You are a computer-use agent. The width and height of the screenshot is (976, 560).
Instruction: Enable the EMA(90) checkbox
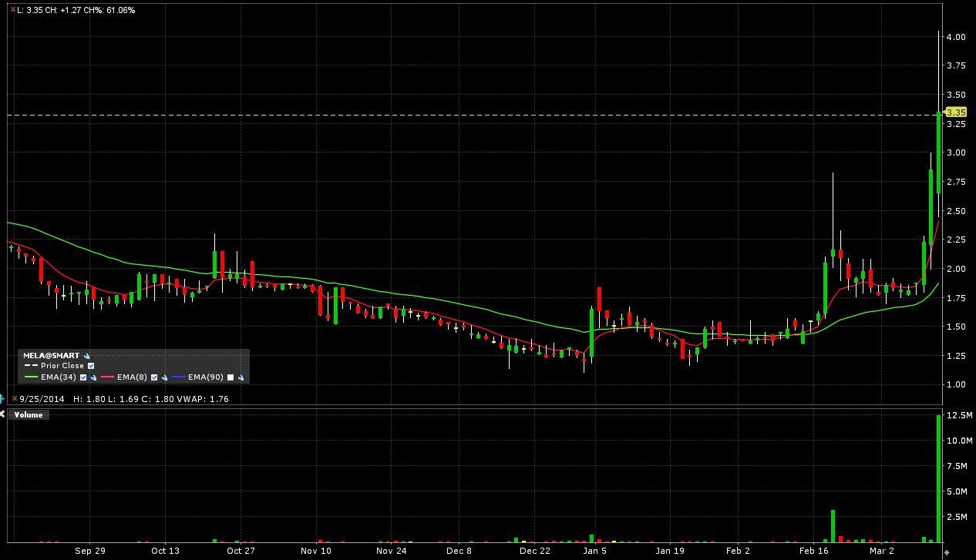click(x=231, y=377)
